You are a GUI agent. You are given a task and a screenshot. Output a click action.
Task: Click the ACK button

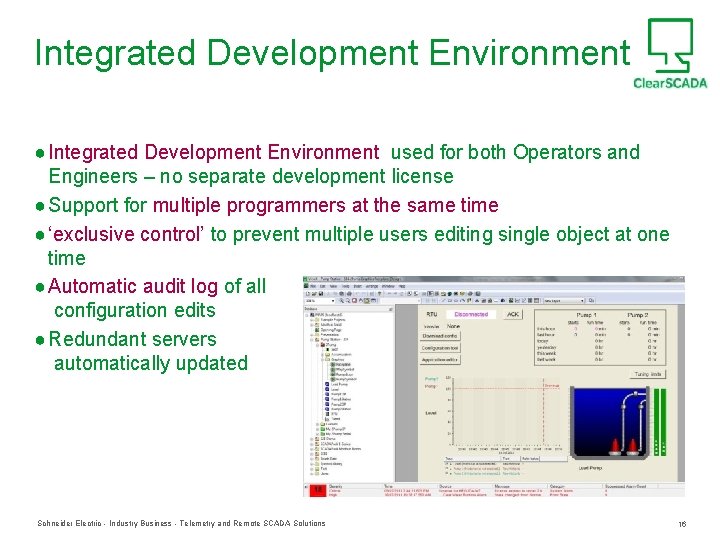pyautogui.click(x=512, y=314)
